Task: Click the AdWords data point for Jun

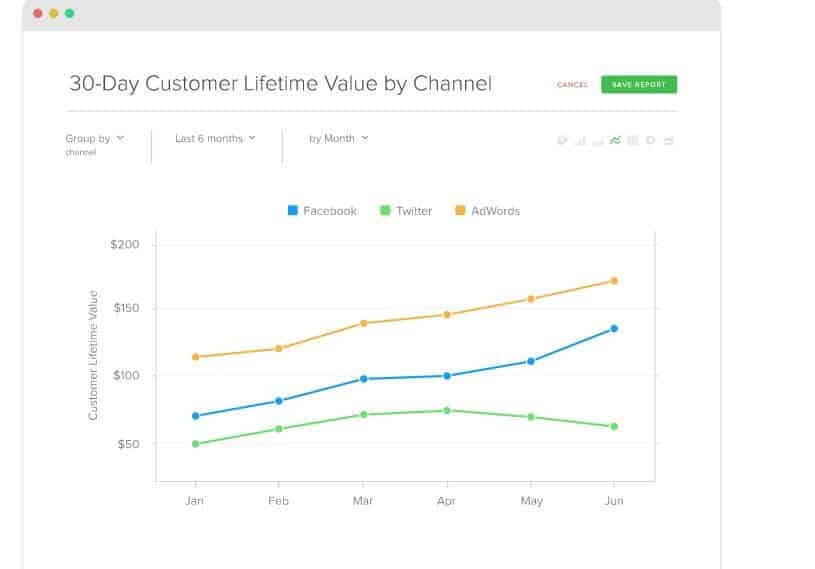Action: [x=614, y=281]
